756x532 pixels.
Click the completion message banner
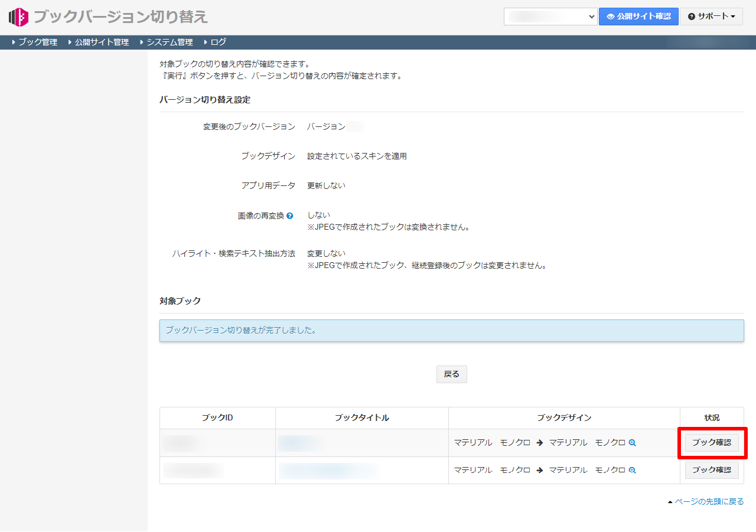(451, 331)
